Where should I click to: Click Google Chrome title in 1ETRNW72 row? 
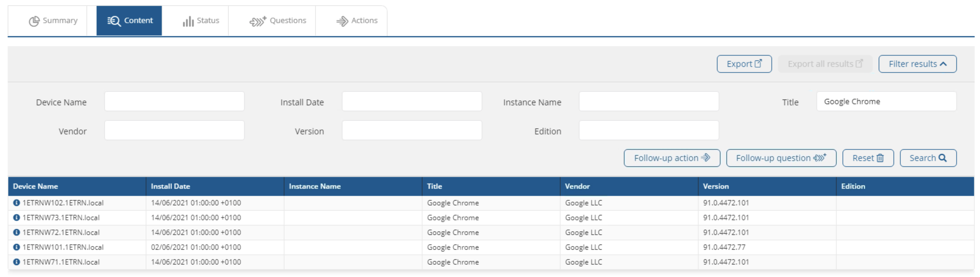tap(453, 233)
